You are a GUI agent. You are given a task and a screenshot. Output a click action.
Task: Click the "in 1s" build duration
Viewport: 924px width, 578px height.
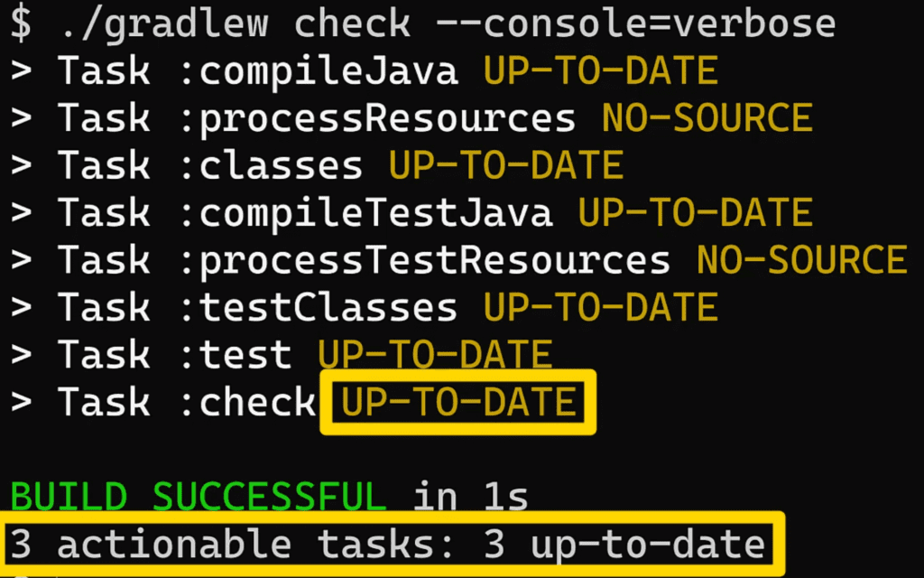coord(471,496)
